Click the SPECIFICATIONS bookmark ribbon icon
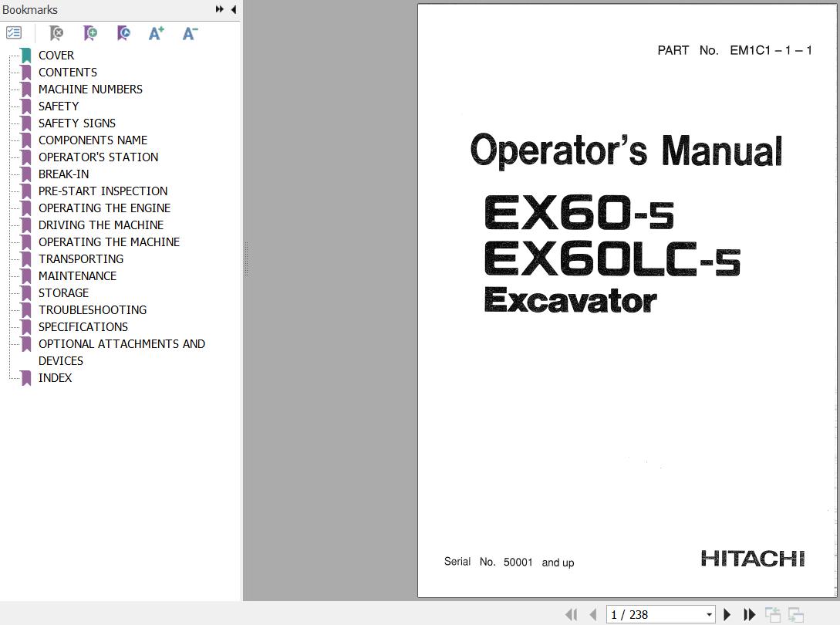Screen dimensions: 840x625 coord(26,327)
